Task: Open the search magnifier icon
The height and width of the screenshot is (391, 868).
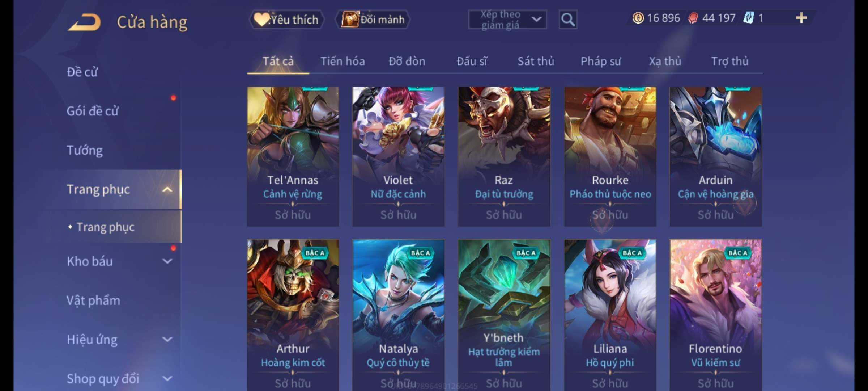Action: 568,20
